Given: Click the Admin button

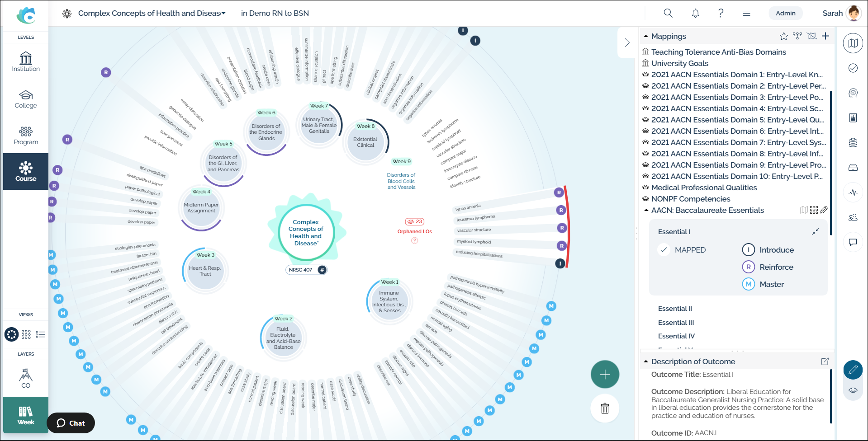Looking at the screenshot, I should coord(786,13).
